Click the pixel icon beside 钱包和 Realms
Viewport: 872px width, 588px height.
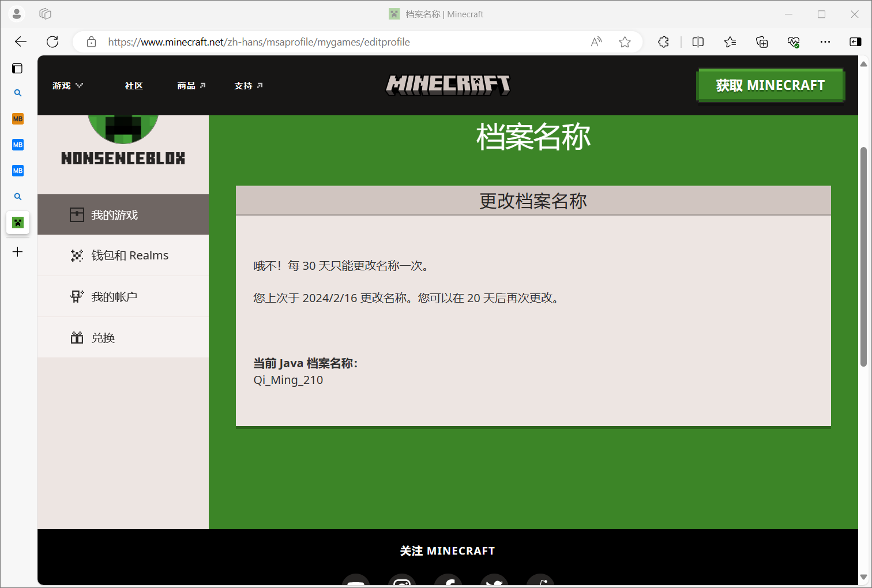(x=77, y=255)
